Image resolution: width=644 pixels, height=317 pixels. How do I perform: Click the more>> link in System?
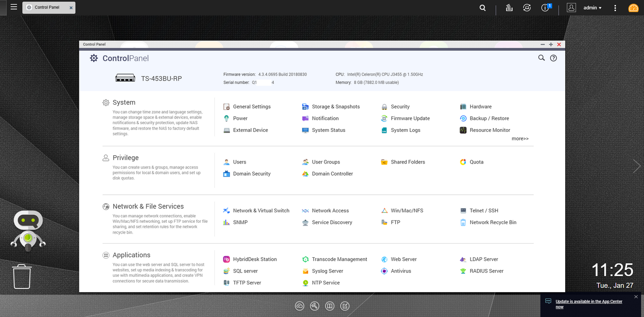click(520, 139)
